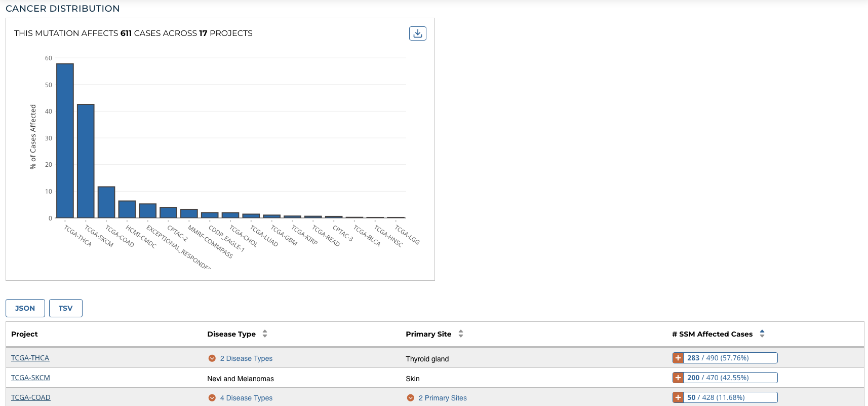Open the TCGA-THCA project link
The height and width of the screenshot is (406, 868).
tap(30, 358)
